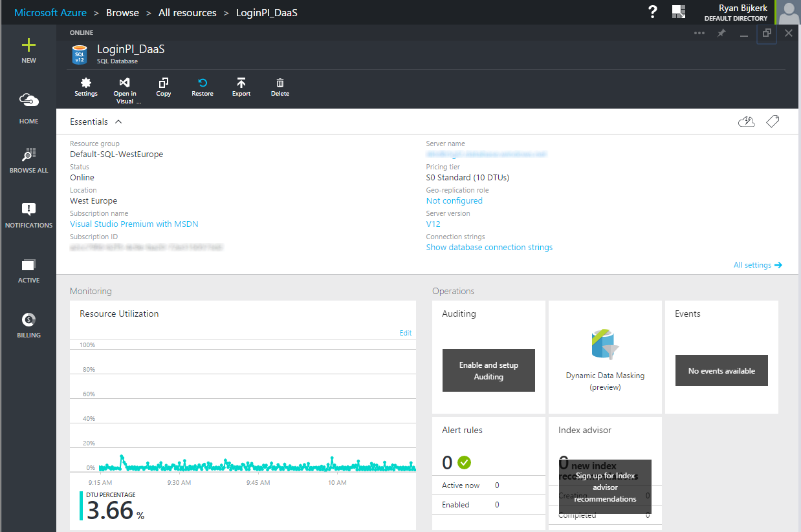Image resolution: width=801 pixels, height=532 pixels.
Task: Collapse the Essentials section
Action: (x=118, y=122)
